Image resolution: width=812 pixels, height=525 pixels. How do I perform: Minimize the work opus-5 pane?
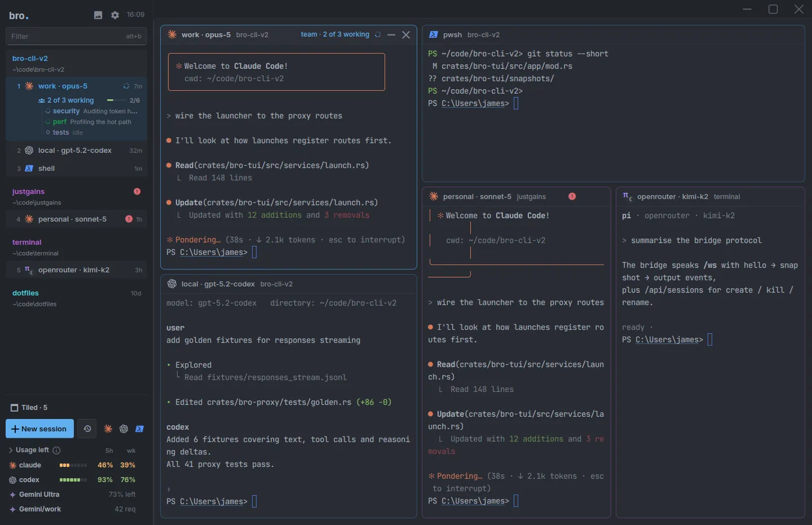[x=391, y=35]
